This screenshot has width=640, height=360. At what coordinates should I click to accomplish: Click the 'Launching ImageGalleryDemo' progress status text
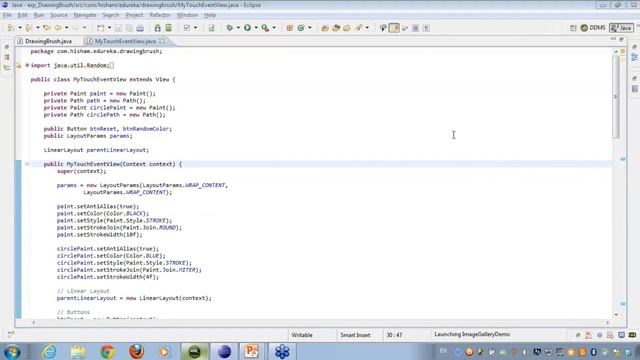pos(472,334)
